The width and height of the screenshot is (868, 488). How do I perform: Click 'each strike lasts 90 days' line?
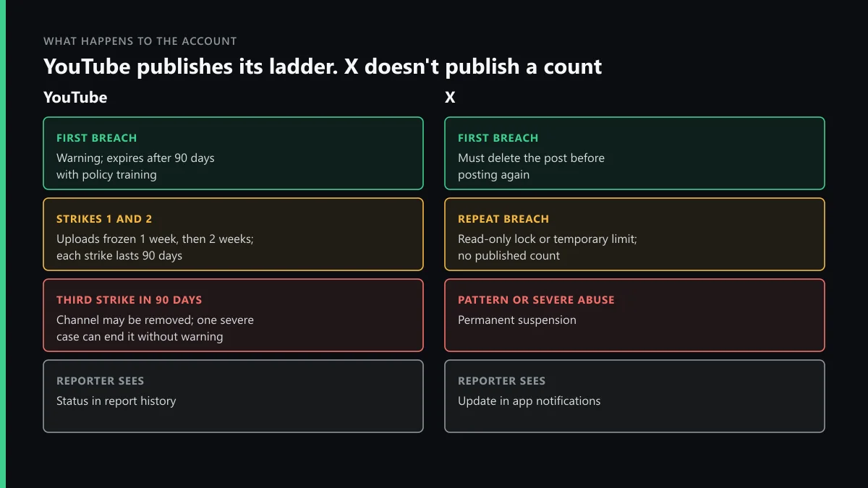tap(119, 256)
